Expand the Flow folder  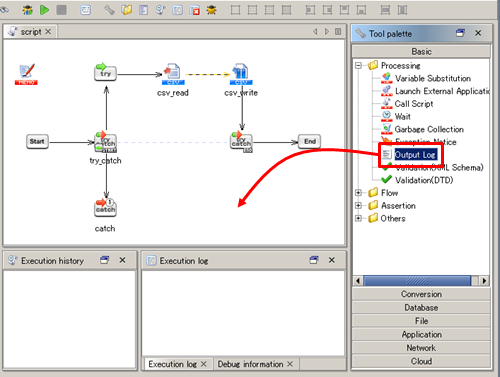tap(358, 193)
